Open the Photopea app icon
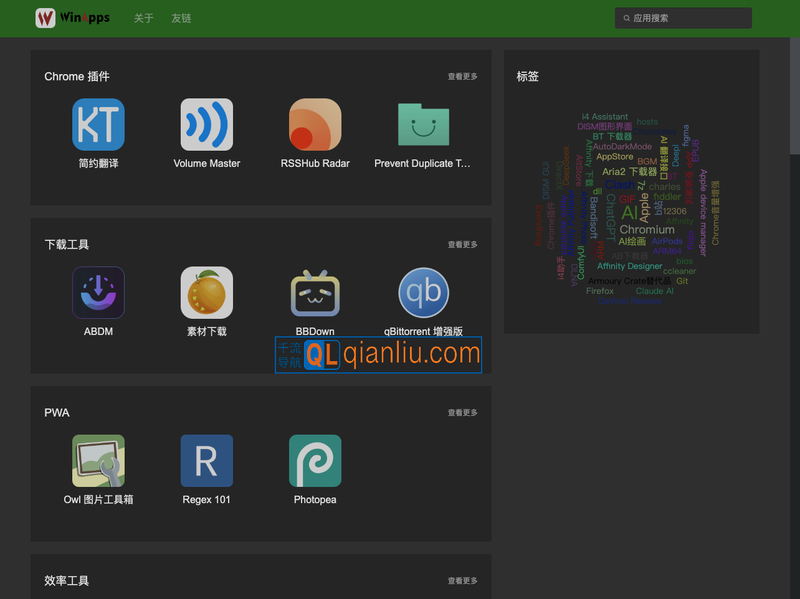 315,461
